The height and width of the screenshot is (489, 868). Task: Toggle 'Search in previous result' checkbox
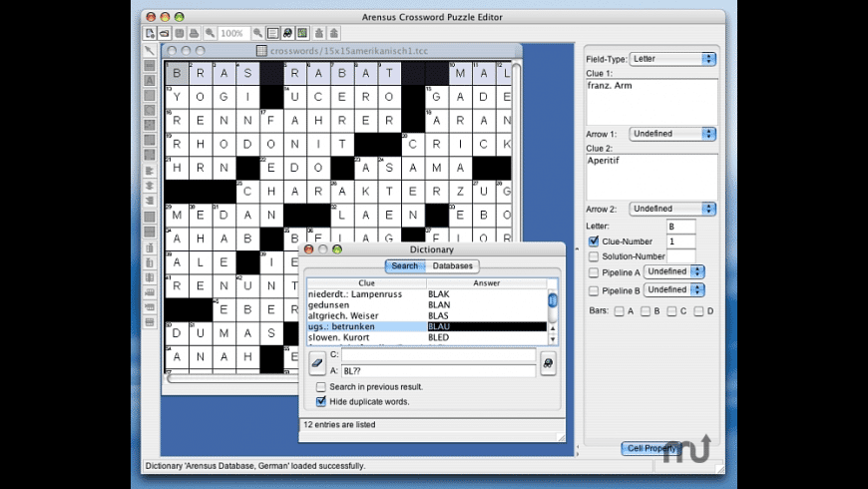321,386
